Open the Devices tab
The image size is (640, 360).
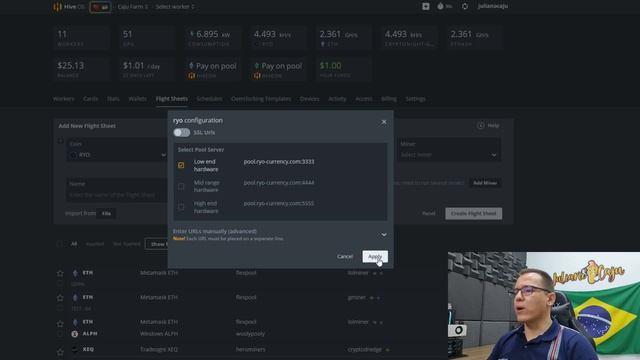pos(309,99)
